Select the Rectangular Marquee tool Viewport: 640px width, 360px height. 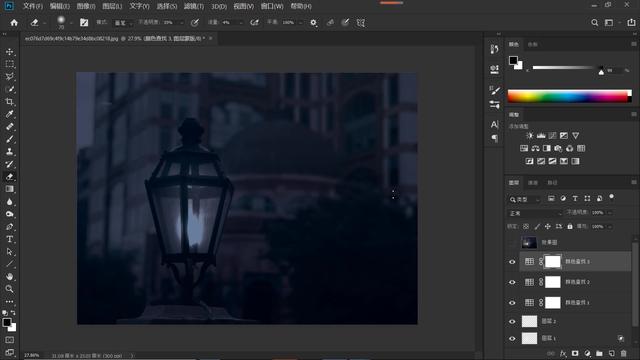(x=9, y=64)
